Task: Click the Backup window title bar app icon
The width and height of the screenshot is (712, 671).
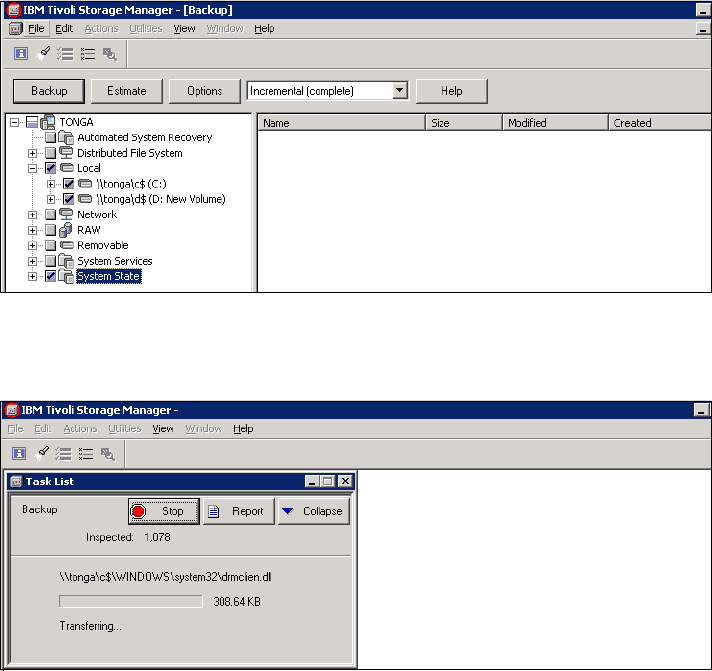Action: (x=14, y=10)
